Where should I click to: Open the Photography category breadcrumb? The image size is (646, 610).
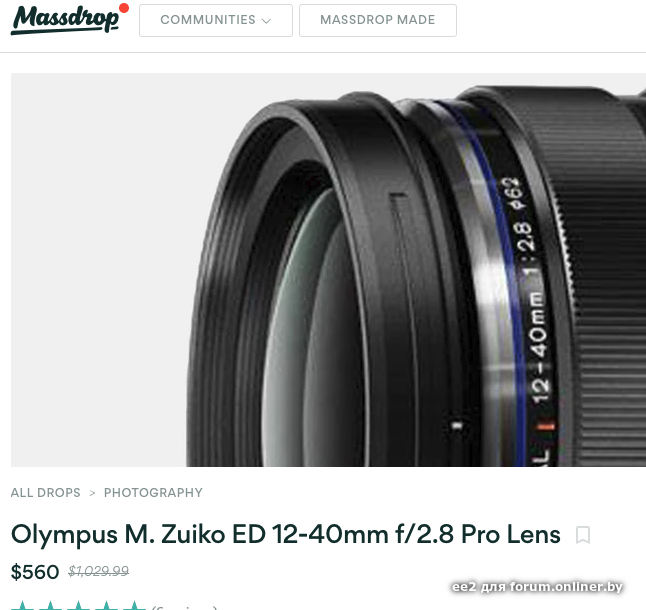[153, 493]
